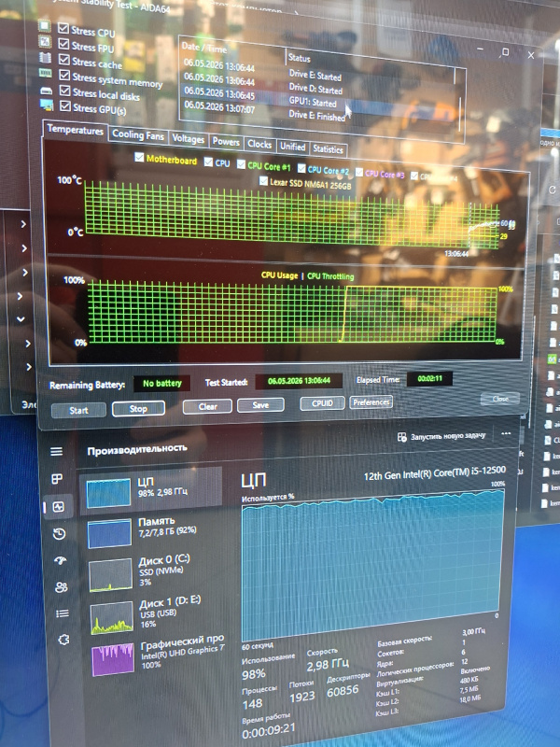This screenshot has width=560, height=747.
Task: Open the Unified tab
Action: coord(292,147)
